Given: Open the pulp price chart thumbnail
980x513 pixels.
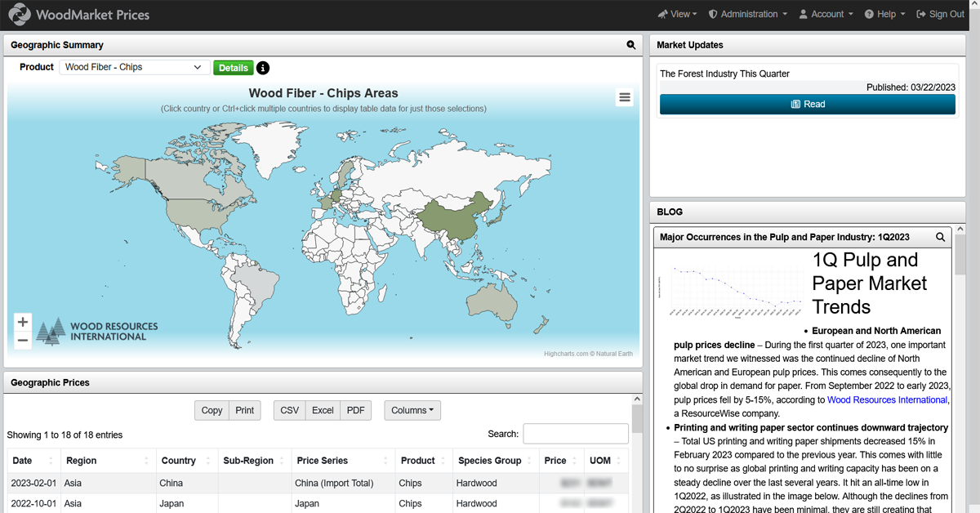Looking at the screenshot, I should (x=732, y=292).
